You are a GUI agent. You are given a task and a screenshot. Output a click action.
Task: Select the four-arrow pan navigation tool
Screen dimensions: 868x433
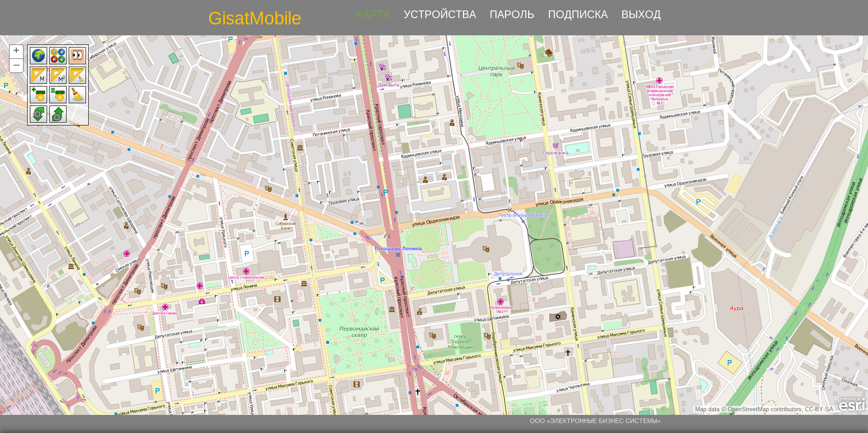58,56
